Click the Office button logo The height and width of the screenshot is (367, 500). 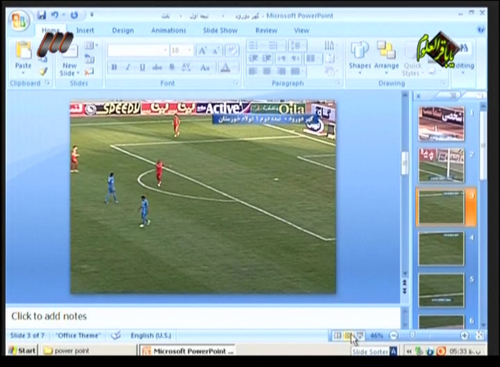point(19,21)
